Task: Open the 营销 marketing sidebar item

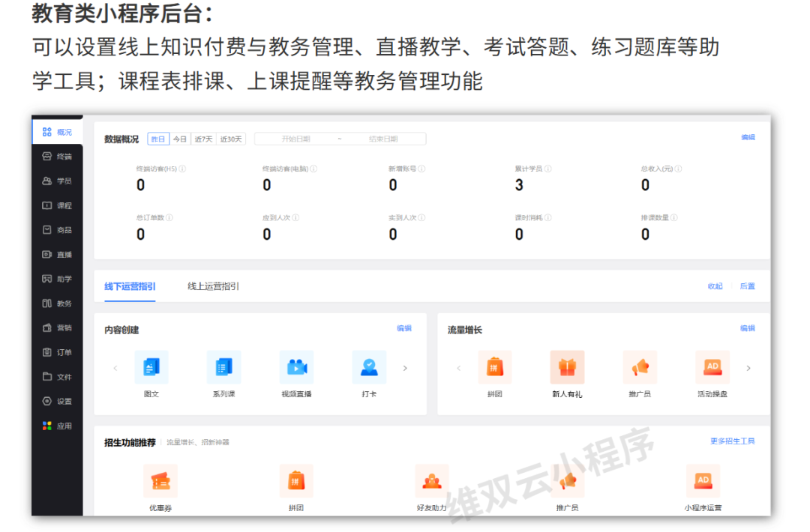Action: (57, 327)
